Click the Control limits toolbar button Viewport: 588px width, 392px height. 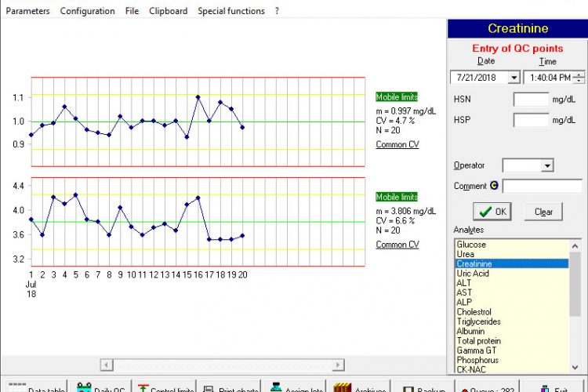coord(164,387)
